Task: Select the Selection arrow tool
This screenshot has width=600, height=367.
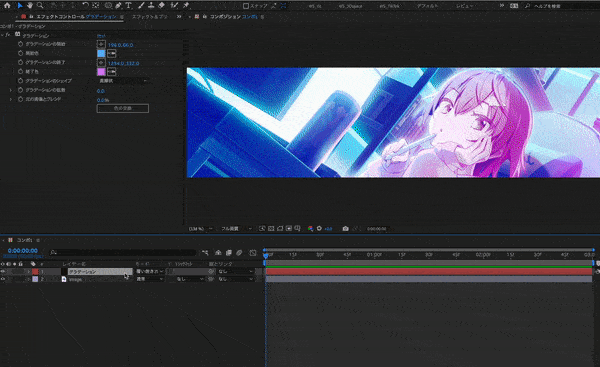Action: (20, 5)
